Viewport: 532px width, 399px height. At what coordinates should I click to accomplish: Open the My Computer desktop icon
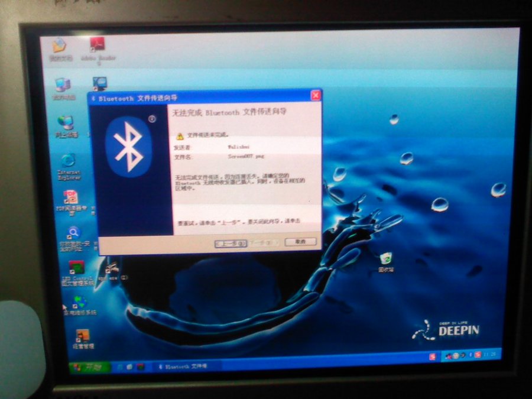[62, 86]
